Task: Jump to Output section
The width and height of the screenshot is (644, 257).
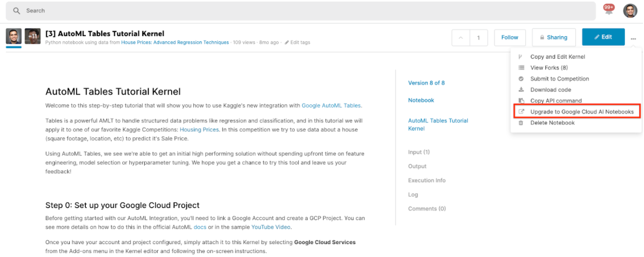Action: pyautogui.click(x=417, y=166)
